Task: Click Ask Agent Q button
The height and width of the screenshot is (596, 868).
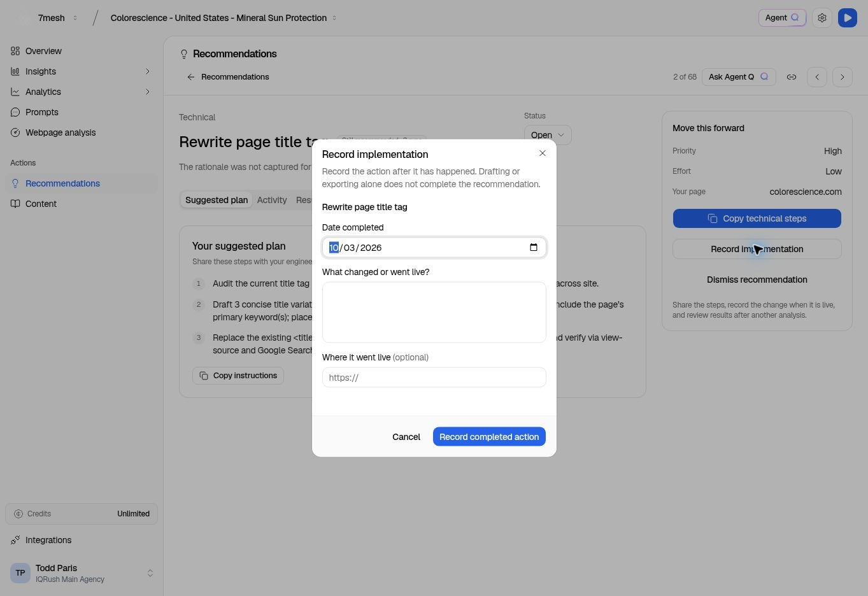Action: pos(739,77)
